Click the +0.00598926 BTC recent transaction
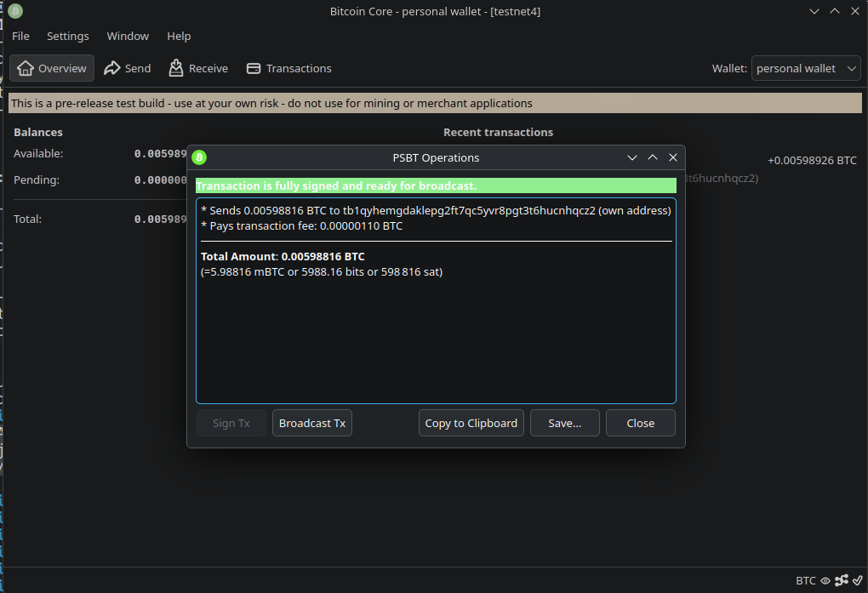 click(x=812, y=161)
